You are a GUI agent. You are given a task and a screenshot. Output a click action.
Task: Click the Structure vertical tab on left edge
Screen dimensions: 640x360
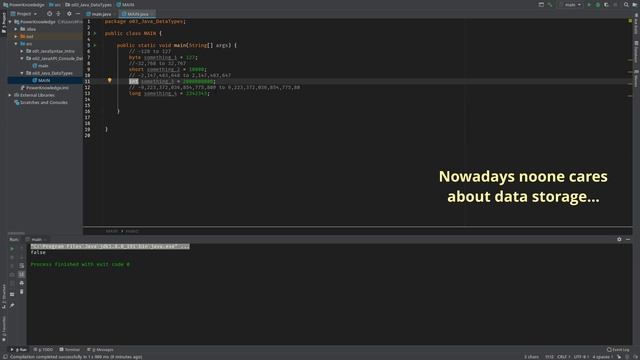[x=4, y=296]
